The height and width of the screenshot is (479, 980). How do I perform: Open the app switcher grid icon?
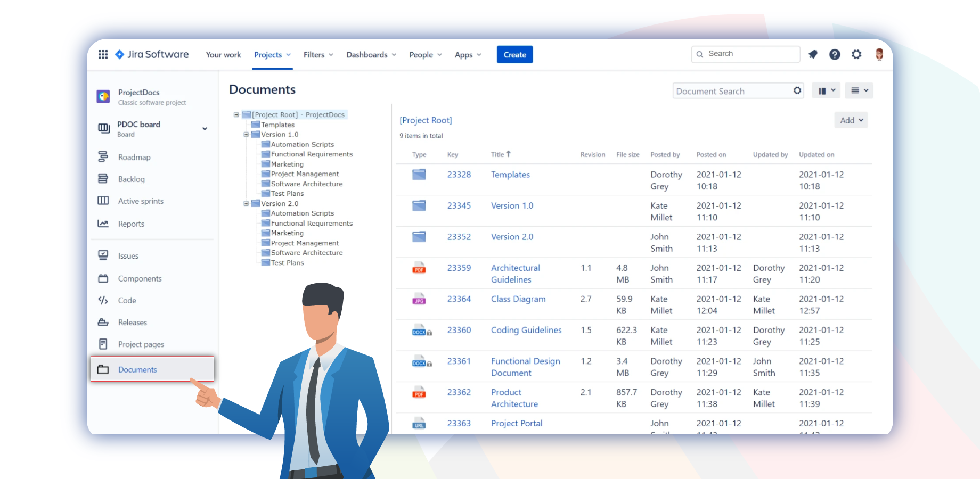(103, 54)
